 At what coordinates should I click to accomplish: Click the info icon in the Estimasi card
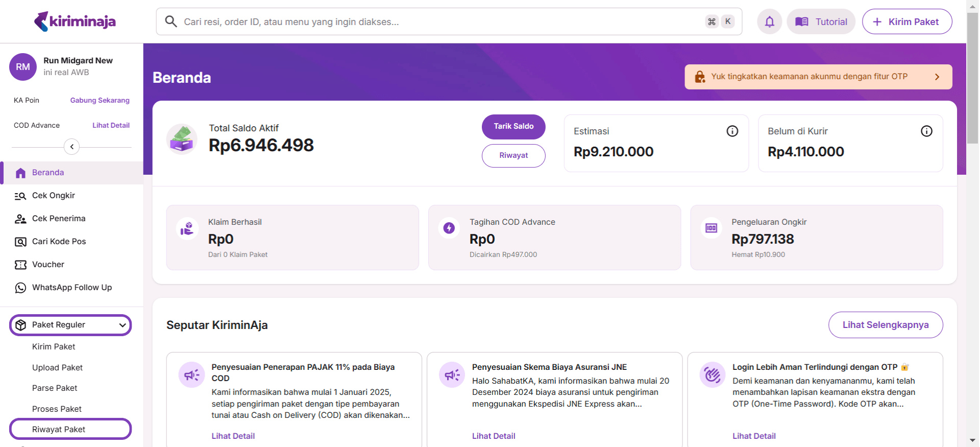[x=732, y=131]
